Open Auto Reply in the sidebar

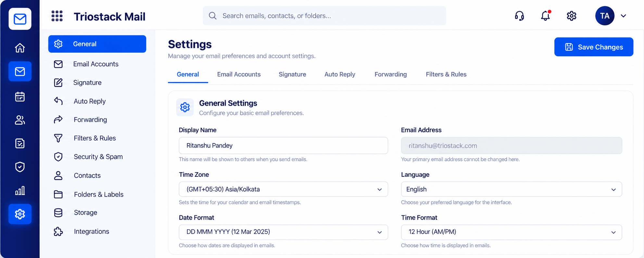click(97, 101)
